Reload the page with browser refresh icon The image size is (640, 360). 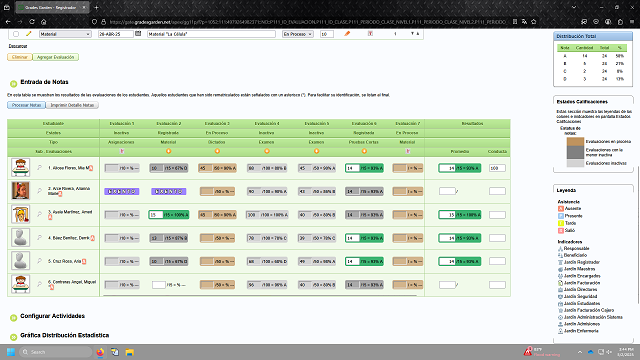(x=32, y=22)
